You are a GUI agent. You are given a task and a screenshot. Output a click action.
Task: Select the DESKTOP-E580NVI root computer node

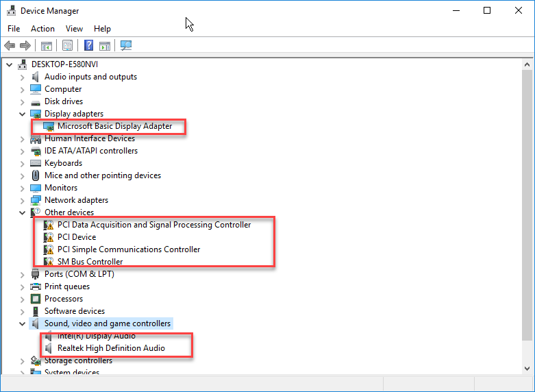pos(65,64)
